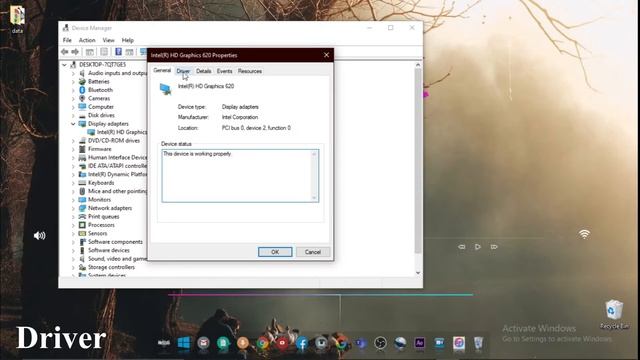
Task: Open the Help menu in Device Manager
Action: click(127, 40)
